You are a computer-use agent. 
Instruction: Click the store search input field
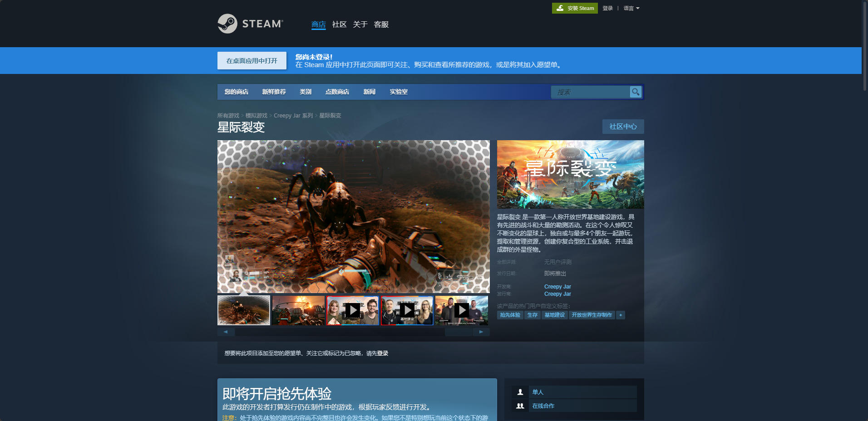click(x=591, y=92)
